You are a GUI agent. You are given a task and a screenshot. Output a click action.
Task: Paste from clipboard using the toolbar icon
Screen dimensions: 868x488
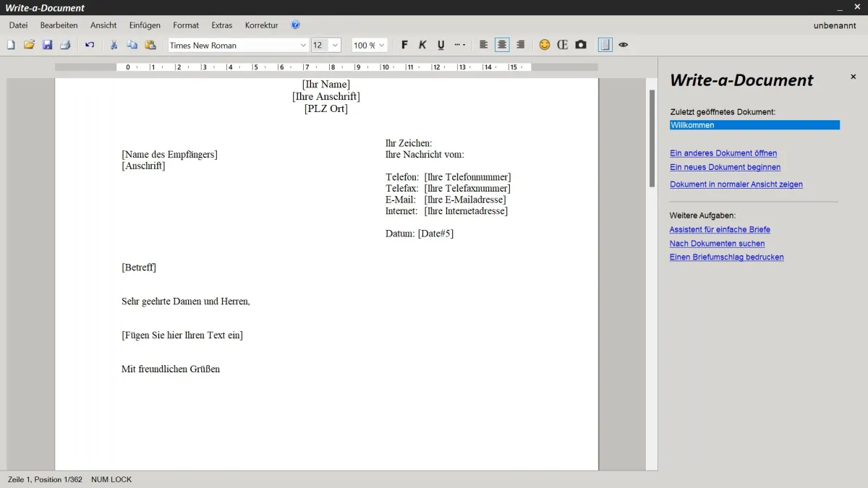pyautogui.click(x=150, y=45)
